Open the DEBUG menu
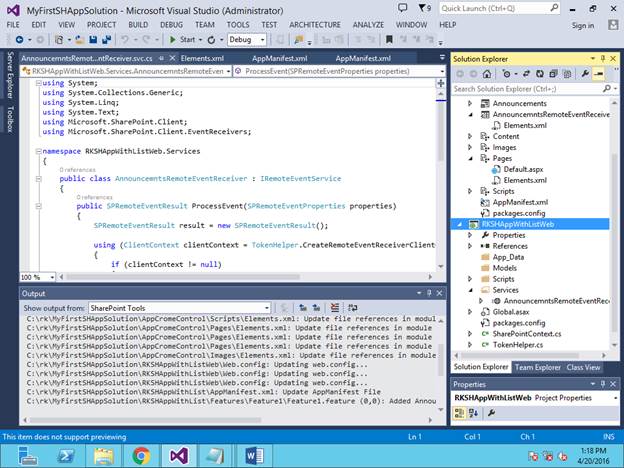 click(x=172, y=25)
